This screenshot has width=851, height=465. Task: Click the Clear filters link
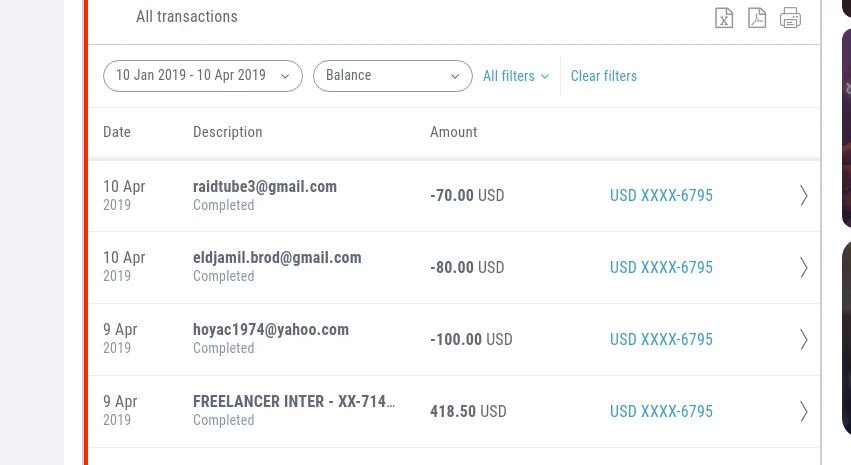603,76
